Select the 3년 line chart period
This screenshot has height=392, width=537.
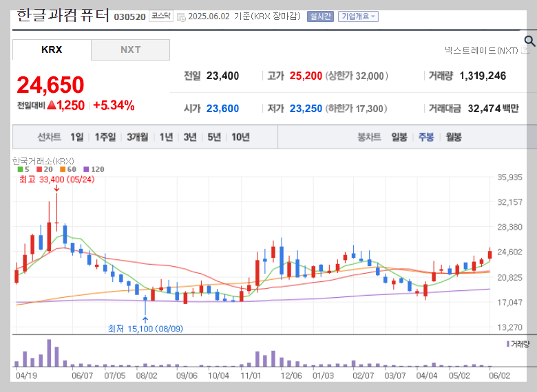tap(190, 137)
